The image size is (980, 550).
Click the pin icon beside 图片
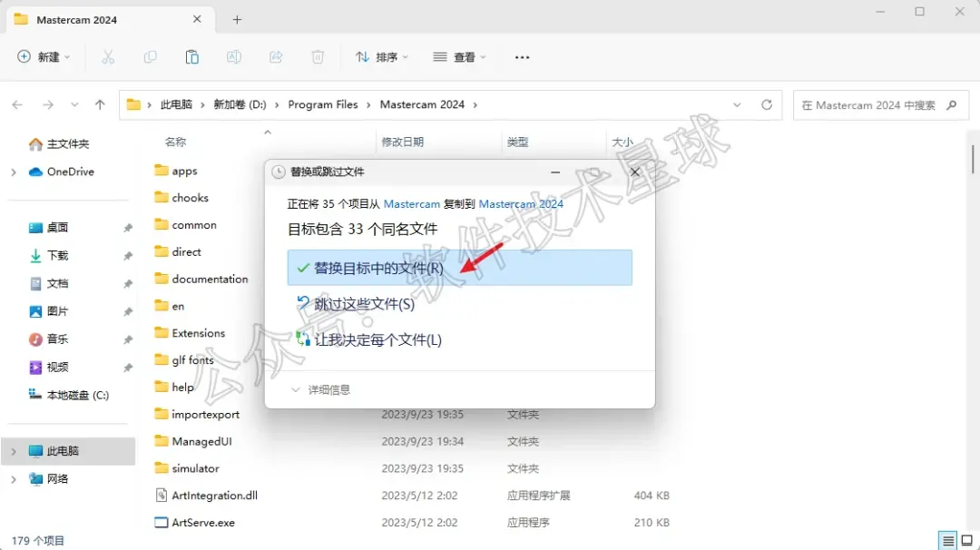pyautogui.click(x=128, y=312)
